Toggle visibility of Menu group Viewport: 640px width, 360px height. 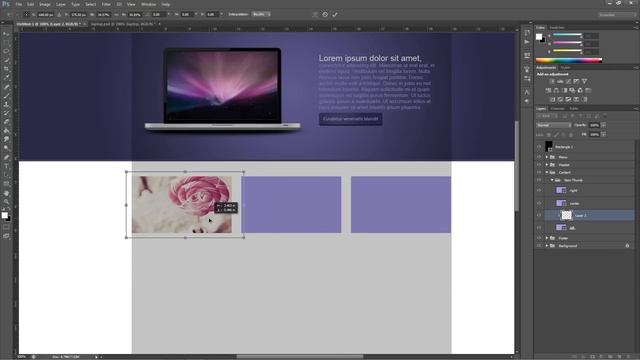[539, 157]
